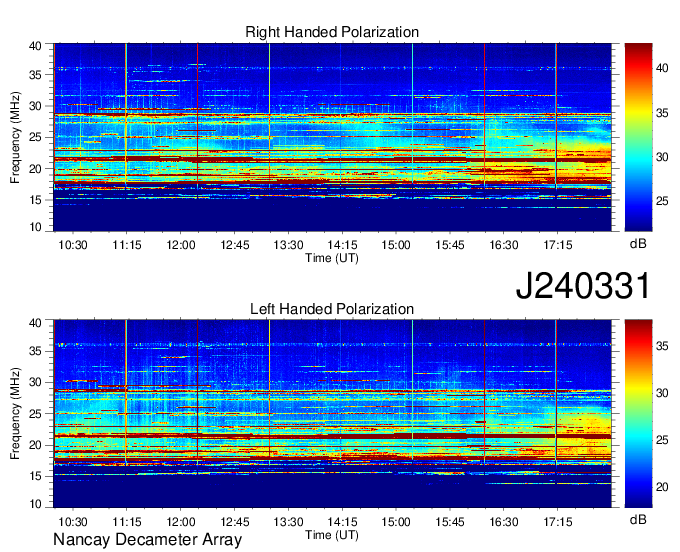The image size is (680, 552).
Task: Click the 25 dB tick on the Left Handed color bar
Action: [662, 440]
